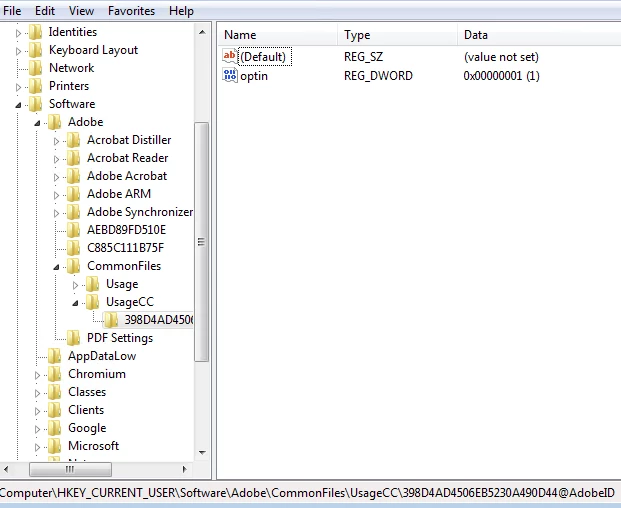621x508 pixels.
Task: Click the Chromium folder icon
Action: coord(54,375)
